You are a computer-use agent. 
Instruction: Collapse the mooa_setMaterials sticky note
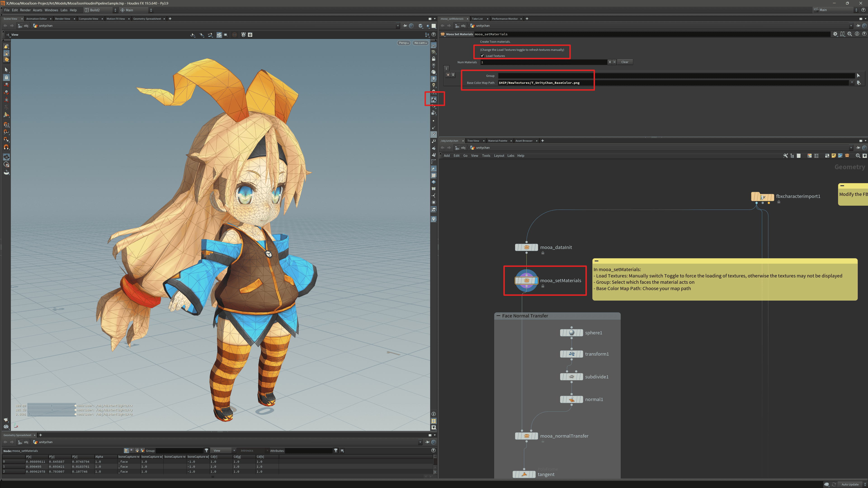click(597, 261)
